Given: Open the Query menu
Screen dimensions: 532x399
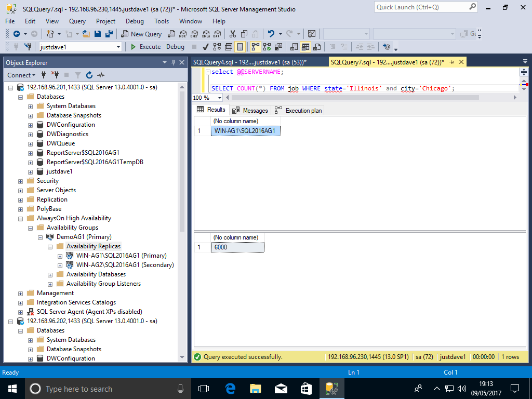Looking at the screenshot, I should point(77,21).
